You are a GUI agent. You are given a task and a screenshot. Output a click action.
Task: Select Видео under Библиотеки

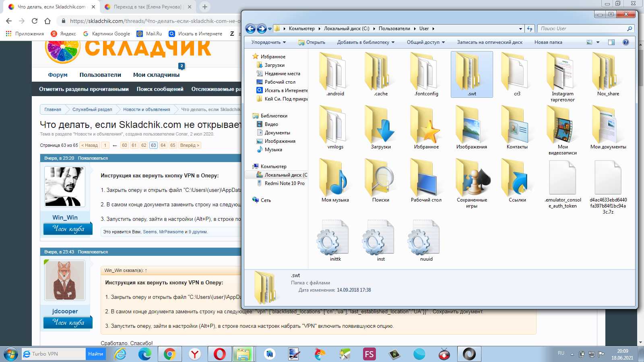[x=271, y=124]
